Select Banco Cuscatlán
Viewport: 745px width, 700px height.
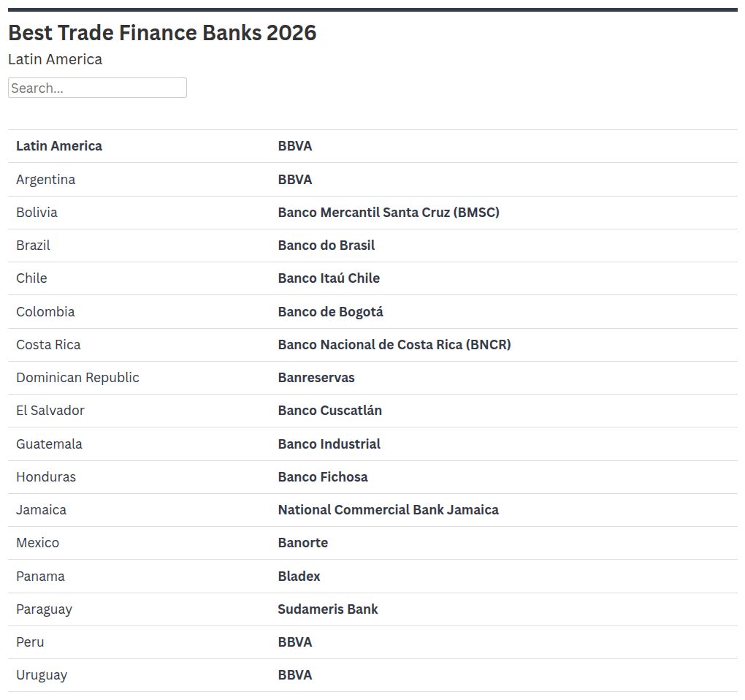point(329,411)
